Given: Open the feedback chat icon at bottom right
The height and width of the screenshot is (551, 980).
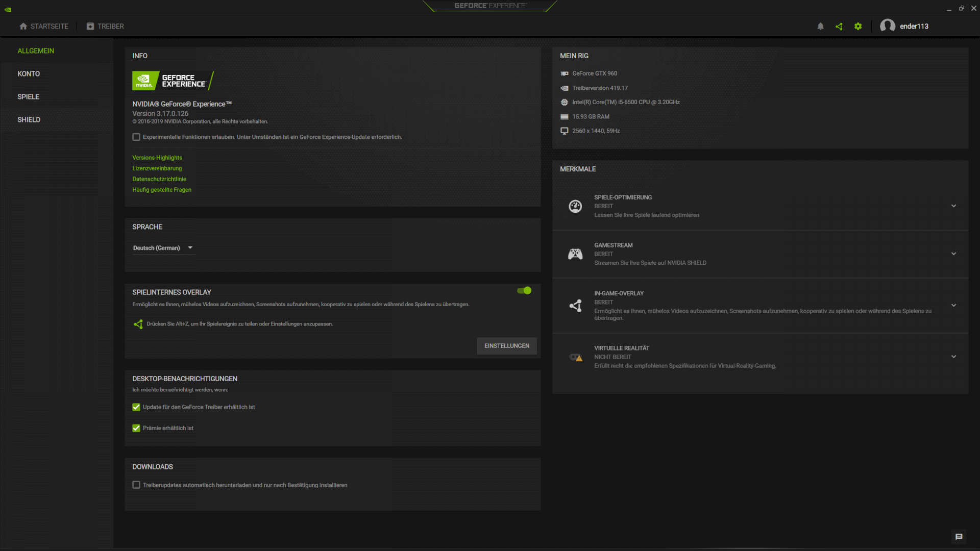Looking at the screenshot, I should tap(959, 537).
